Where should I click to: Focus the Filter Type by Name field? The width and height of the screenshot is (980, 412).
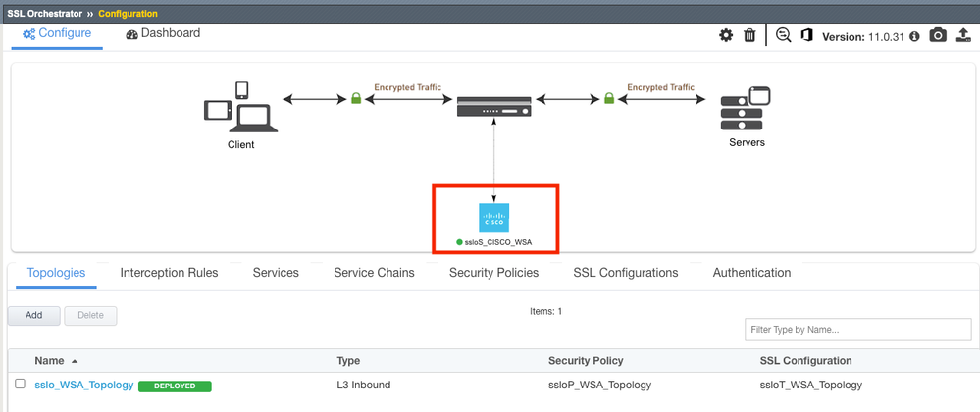(x=858, y=330)
